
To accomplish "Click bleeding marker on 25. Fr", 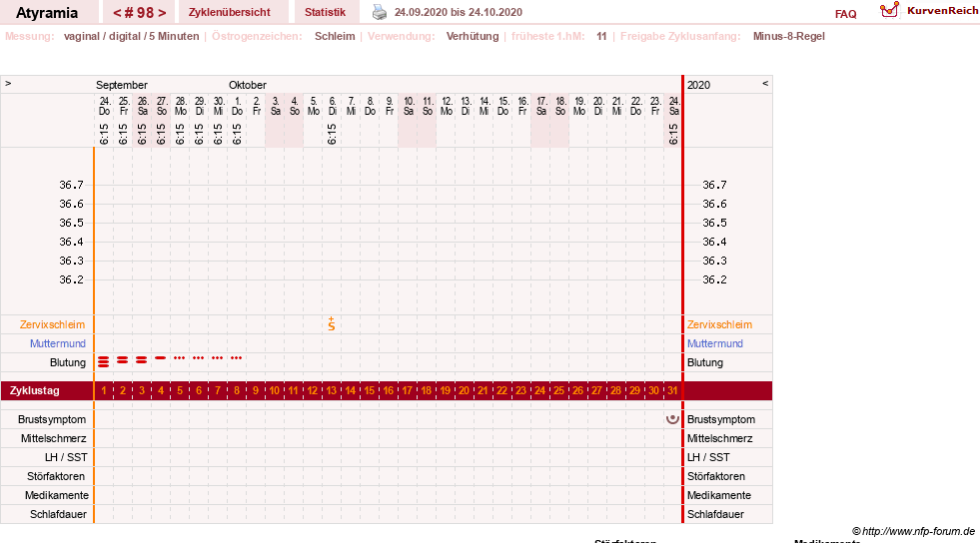I will pyautogui.click(x=123, y=360).
